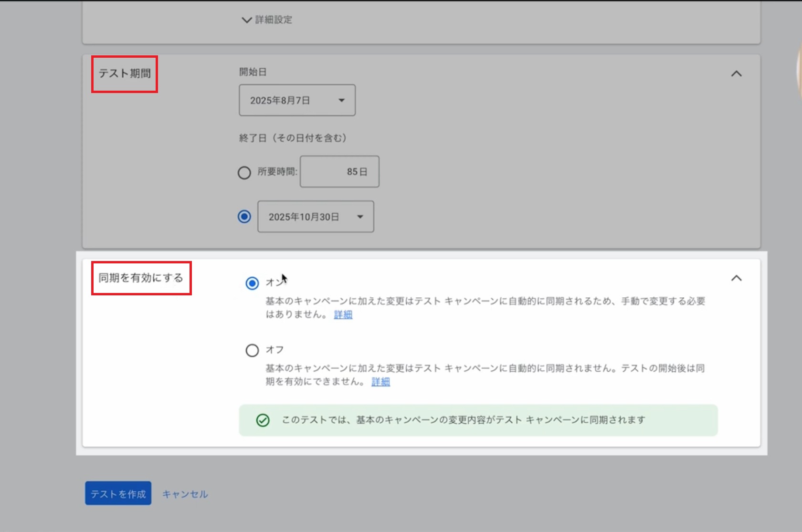Open the 2025年10月30日 end date dropdown
The image size is (802, 532).
(x=316, y=217)
